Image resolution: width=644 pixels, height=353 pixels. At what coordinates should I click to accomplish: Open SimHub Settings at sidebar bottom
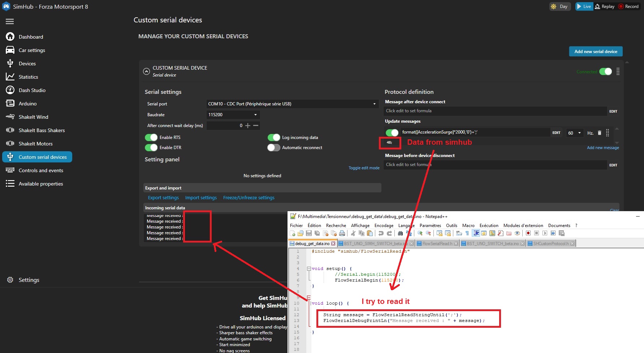29,280
